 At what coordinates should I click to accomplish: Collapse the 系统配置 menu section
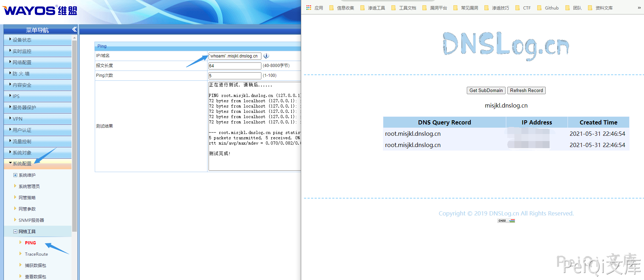click(22, 164)
